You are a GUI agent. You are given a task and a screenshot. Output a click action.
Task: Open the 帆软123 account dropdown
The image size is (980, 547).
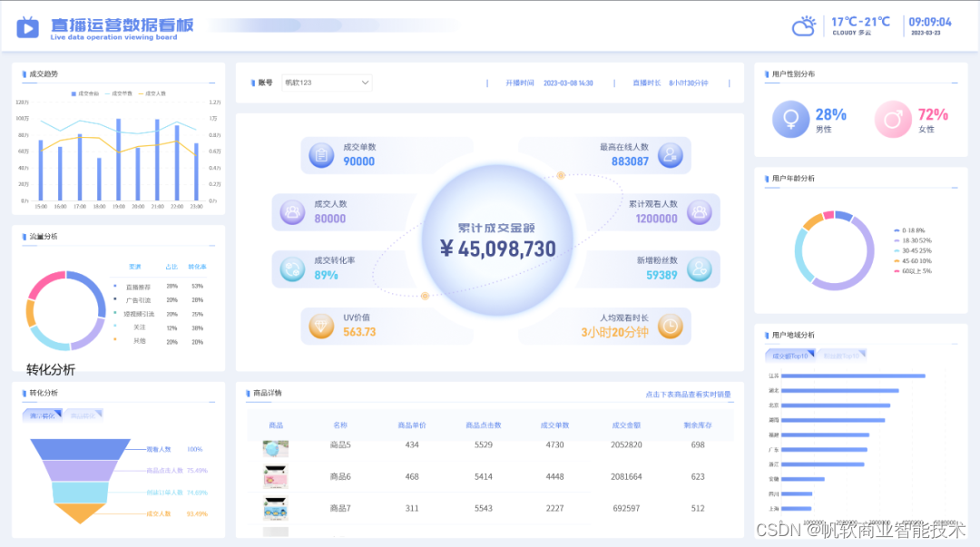pyautogui.click(x=325, y=82)
